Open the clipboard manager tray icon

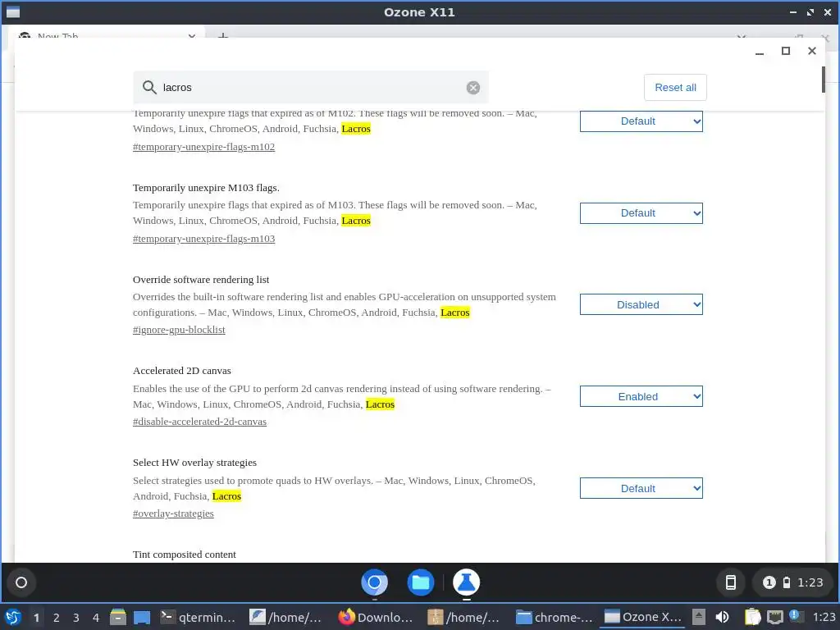point(752,617)
